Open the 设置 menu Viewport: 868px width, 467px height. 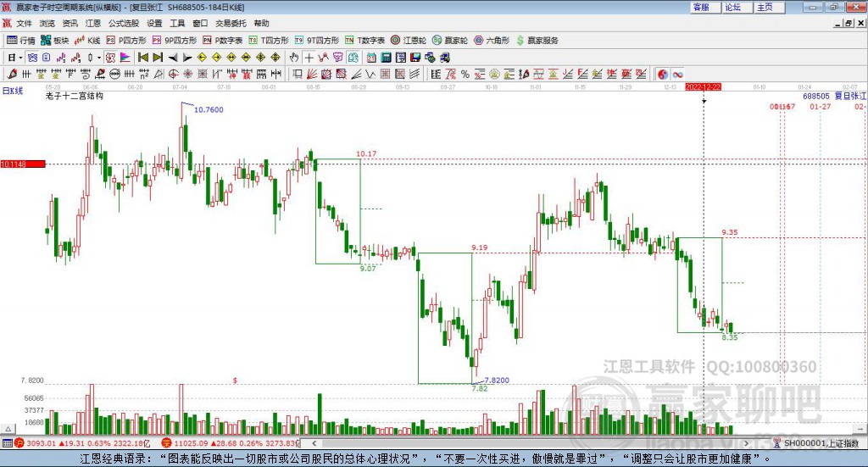point(154,23)
